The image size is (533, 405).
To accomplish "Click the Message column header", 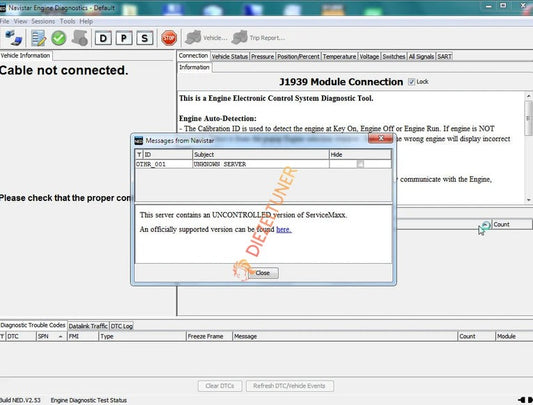I will click(x=345, y=336).
